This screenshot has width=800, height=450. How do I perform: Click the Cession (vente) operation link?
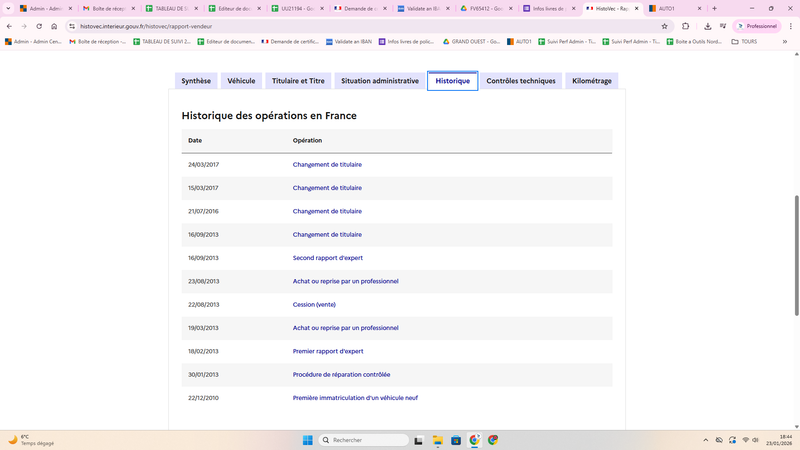pos(314,304)
